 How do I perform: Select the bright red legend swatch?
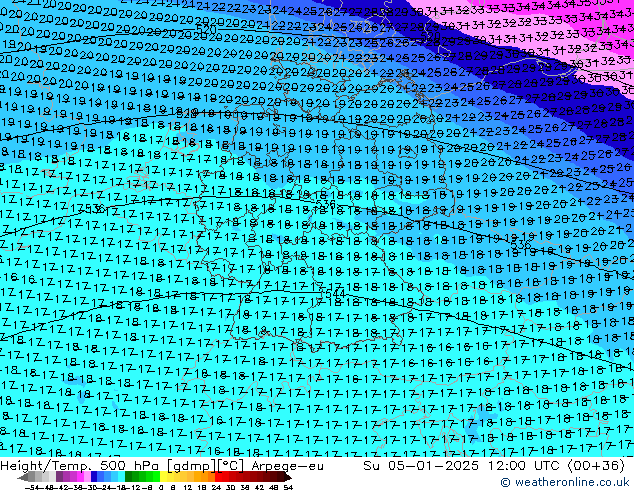tap(218, 476)
